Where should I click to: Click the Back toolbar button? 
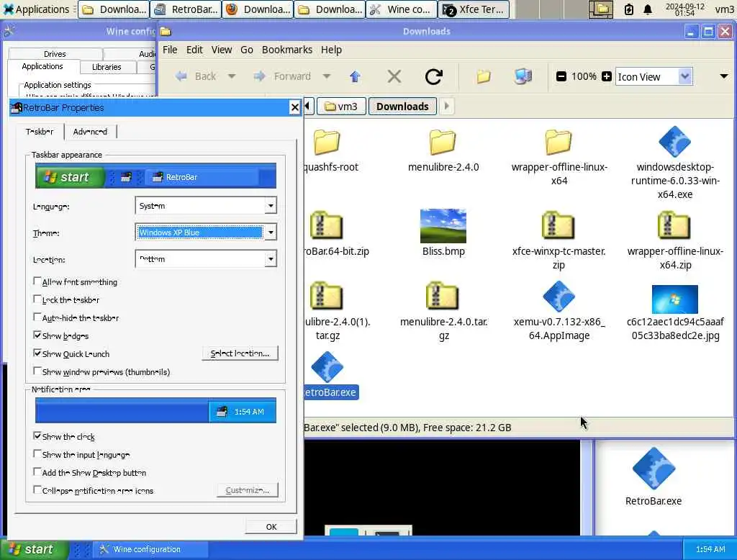point(195,76)
